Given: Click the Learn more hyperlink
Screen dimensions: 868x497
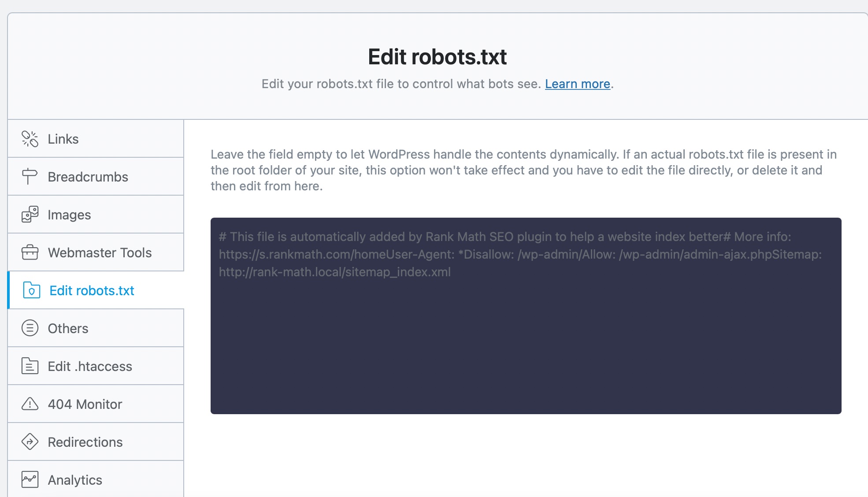Looking at the screenshot, I should click(x=577, y=83).
